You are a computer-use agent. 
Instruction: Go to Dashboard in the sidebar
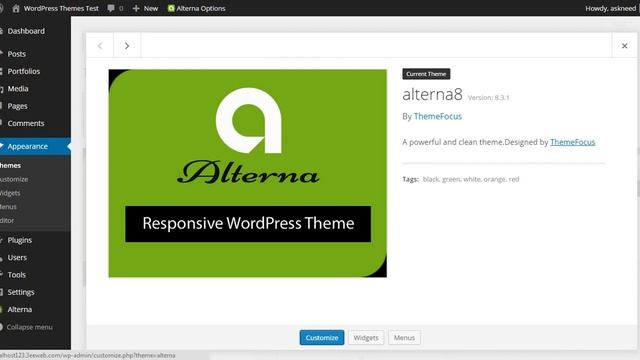(x=26, y=31)
